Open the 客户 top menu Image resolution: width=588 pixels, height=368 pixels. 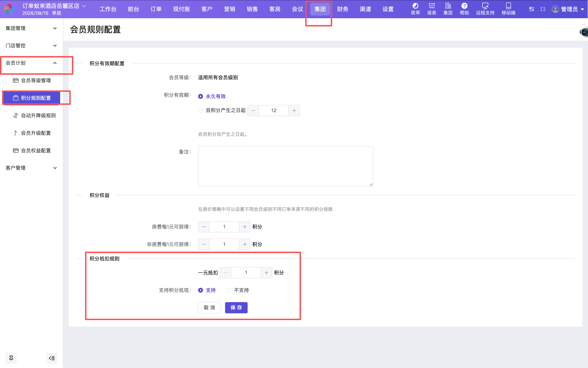(x=207, y=9)
